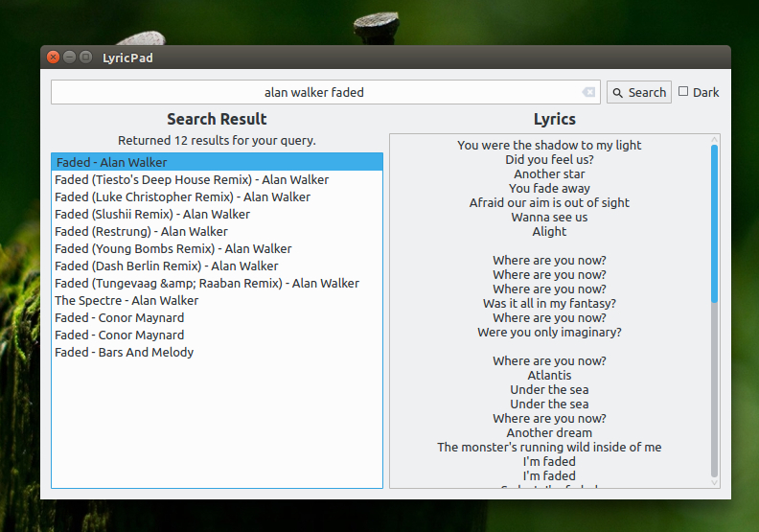
Task: Click lyric line 'Afraid our aim is out of sight'
Action: (549, 203)
